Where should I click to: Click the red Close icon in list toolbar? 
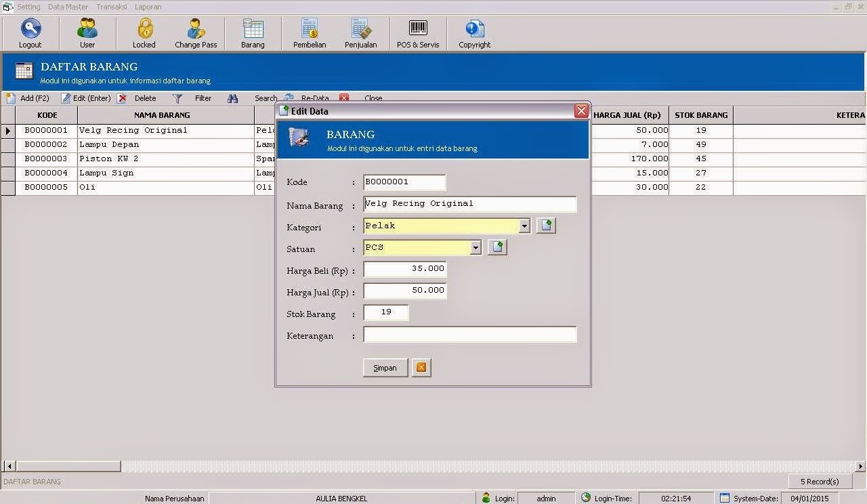click(x=344, y=98)
